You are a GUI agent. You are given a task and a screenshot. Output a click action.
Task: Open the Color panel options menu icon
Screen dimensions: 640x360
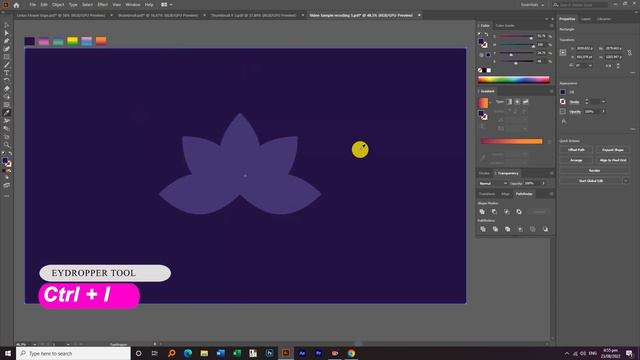tap(551, 26)
